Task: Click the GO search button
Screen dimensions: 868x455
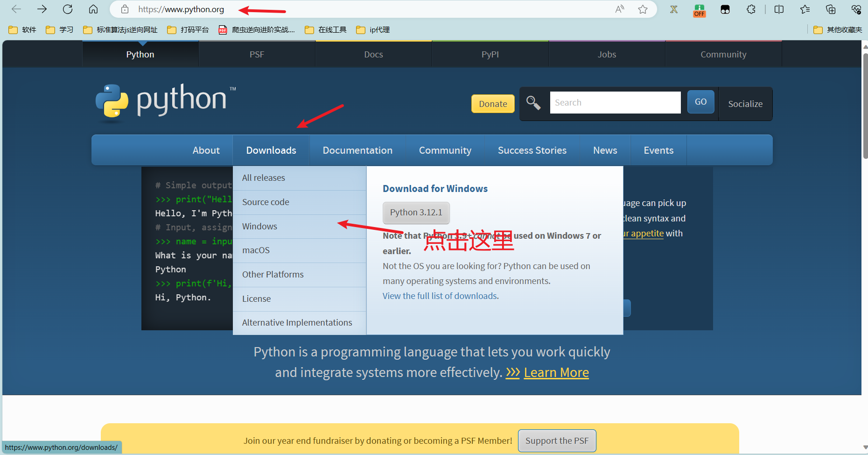Action: (700, 102)
